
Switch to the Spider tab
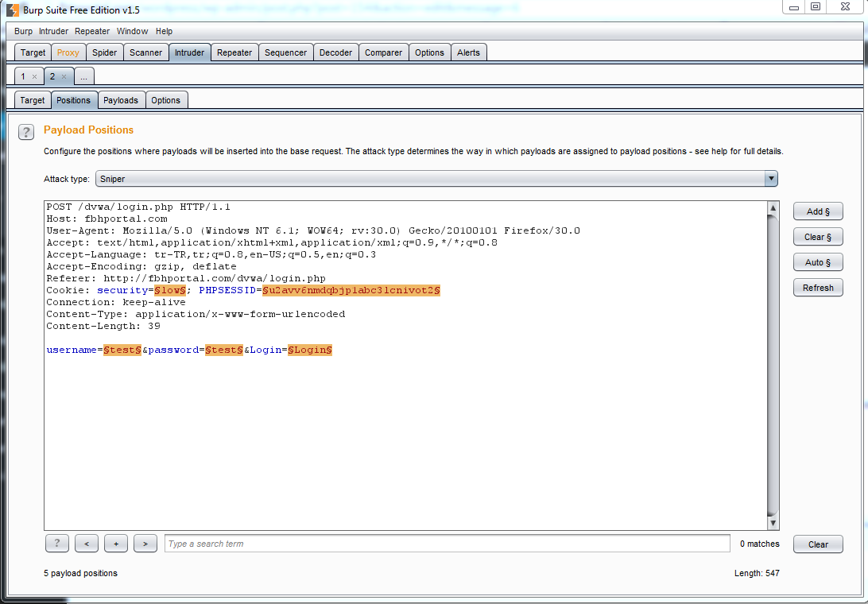[x=105, y=52]
